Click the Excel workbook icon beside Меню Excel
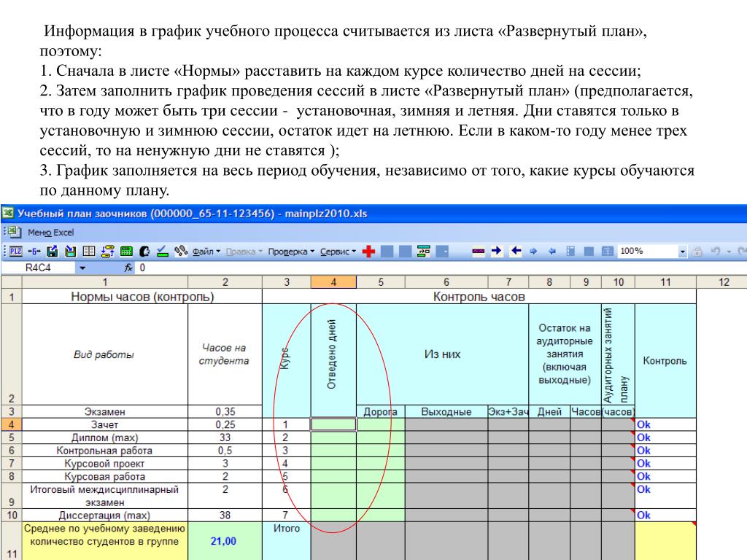Screen dimensions: 747x560 pos(13,232)
